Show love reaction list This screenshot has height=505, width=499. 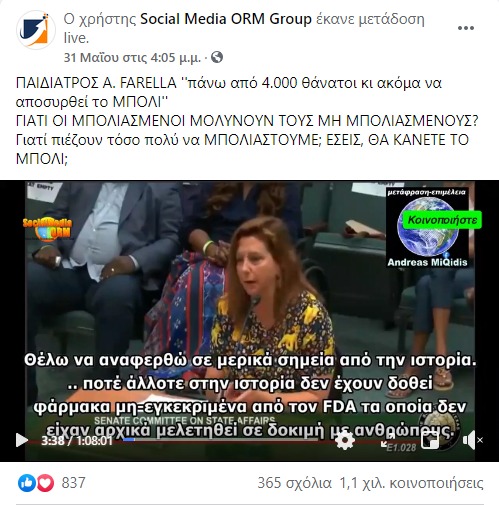[45, 483]
